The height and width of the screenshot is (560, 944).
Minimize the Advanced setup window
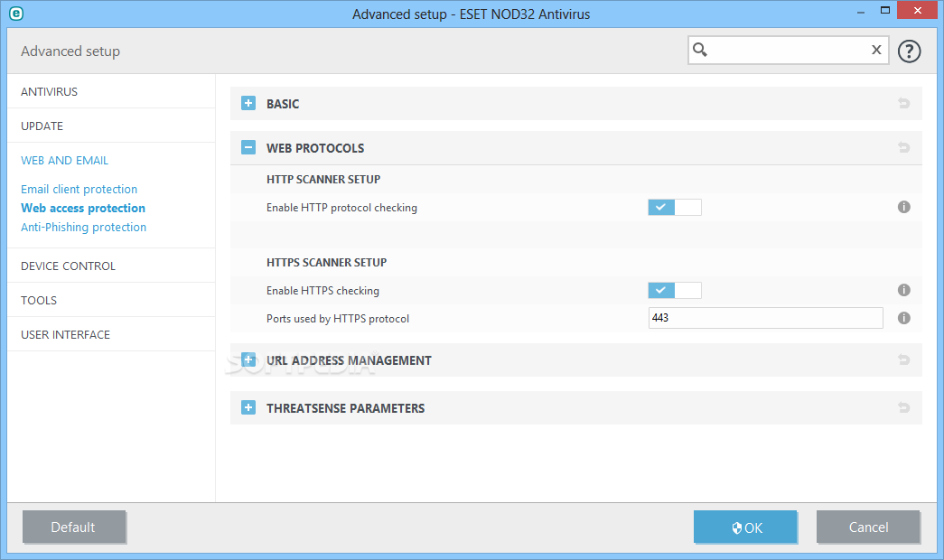pyautogui.click(x=861, y=11)
